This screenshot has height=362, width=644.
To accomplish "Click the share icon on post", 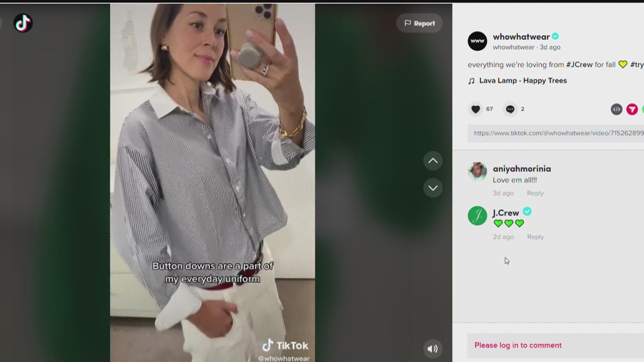I will tap(632, 109).
